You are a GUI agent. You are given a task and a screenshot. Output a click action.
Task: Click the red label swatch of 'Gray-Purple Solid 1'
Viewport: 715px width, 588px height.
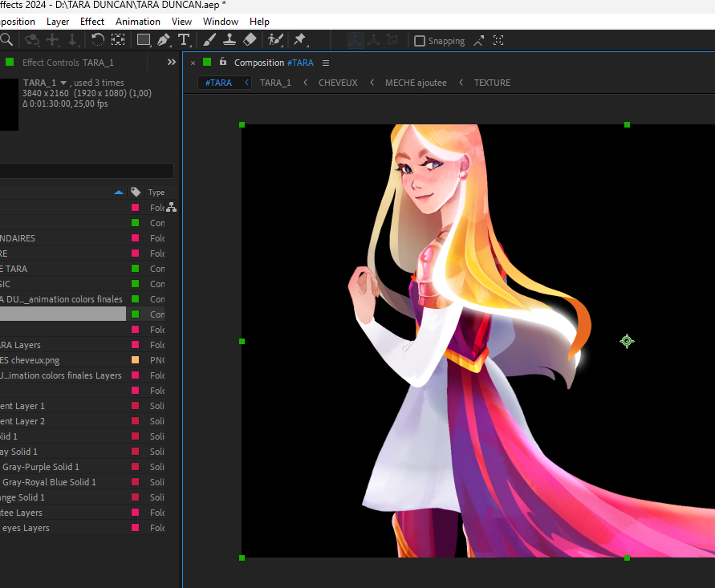tap(135, 467)
